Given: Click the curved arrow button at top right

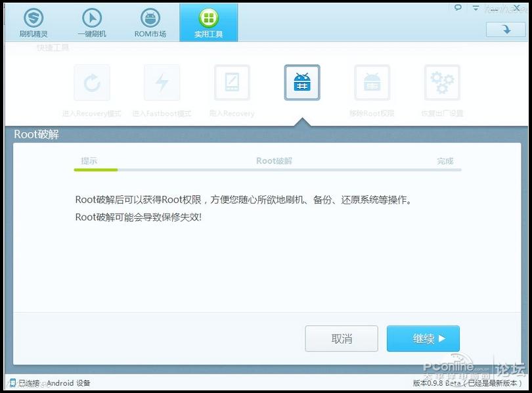Looking at the screenshot, I should [x=505, y=30].
